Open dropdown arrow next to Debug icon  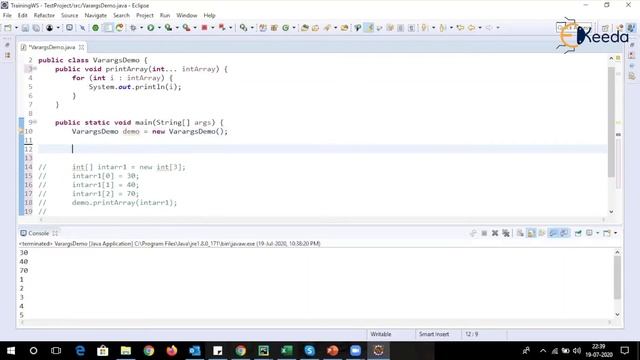click(141, 28)
